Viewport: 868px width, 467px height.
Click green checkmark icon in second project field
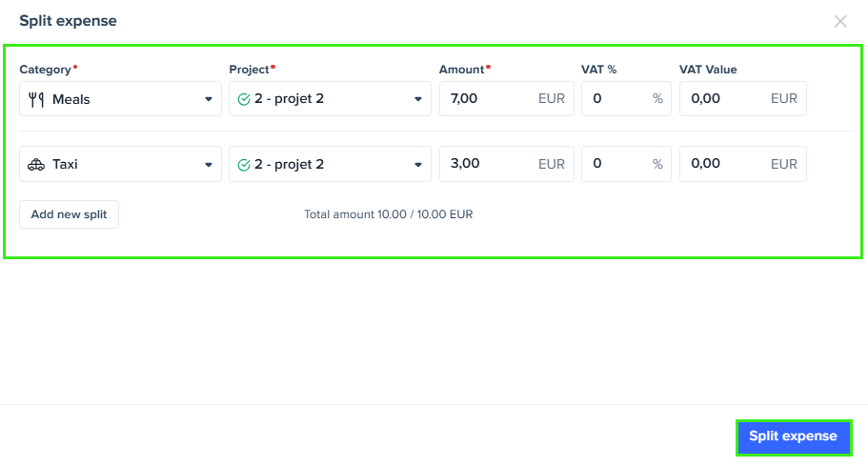tap(244, 165)
